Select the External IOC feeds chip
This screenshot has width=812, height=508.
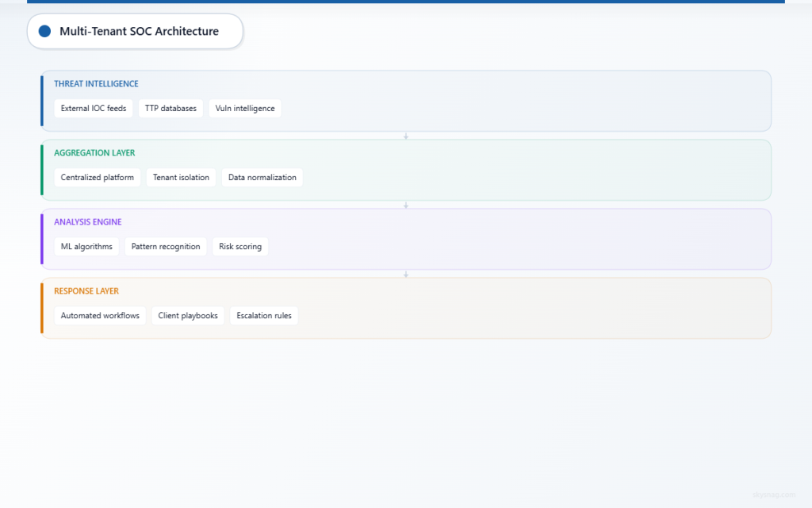point(93,108)
